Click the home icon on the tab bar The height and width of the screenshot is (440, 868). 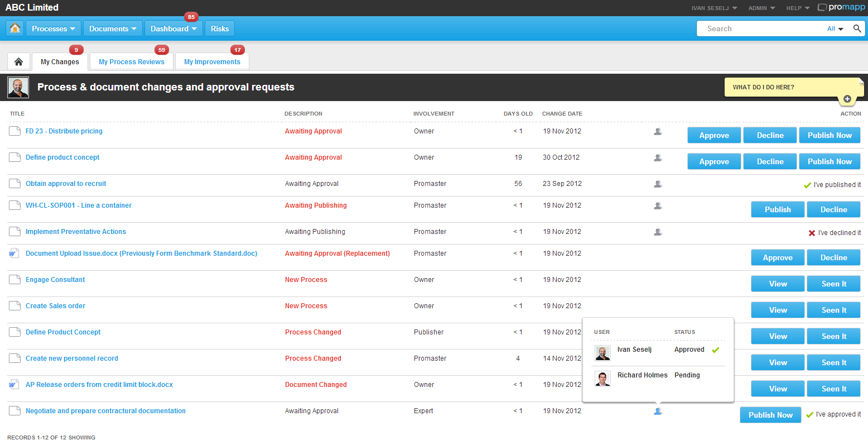tap(18, 61)
